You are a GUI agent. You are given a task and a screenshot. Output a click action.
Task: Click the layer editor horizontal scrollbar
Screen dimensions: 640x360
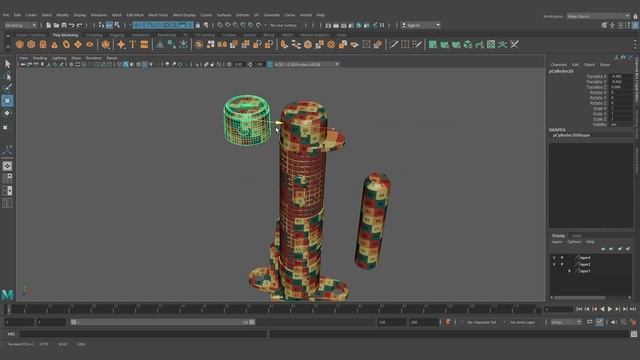click(x=580, y=298)
